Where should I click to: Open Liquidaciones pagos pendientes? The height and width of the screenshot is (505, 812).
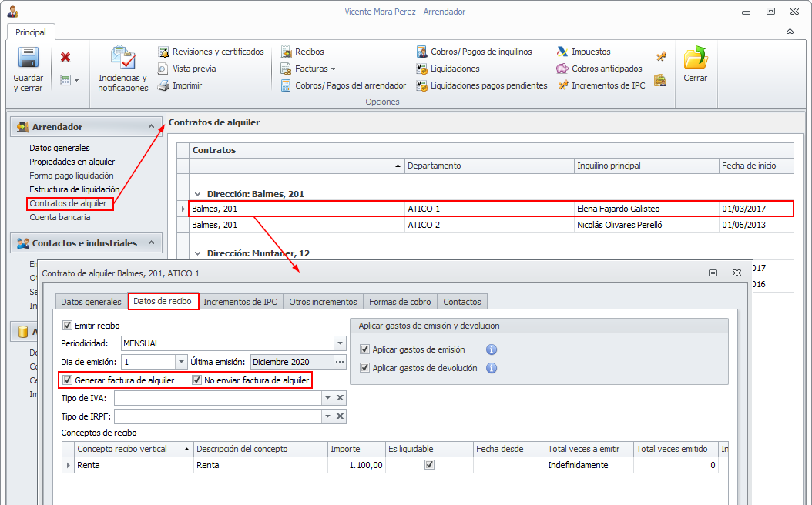pos(481,85)
